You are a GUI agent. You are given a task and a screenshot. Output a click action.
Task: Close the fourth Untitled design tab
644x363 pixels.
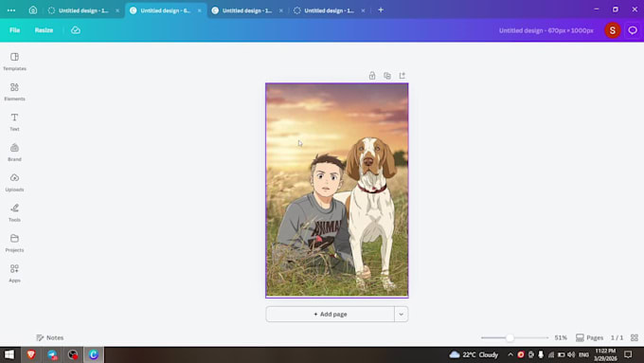363,10
